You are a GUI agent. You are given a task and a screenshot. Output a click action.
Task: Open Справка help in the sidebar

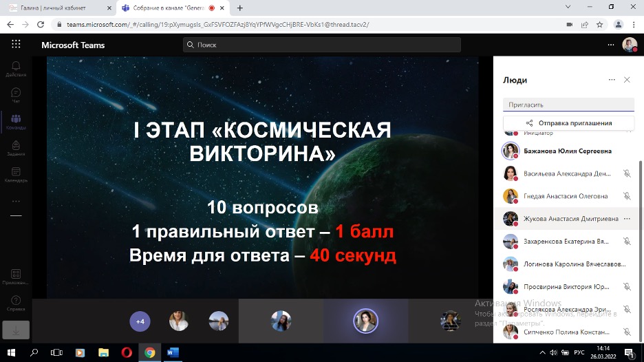(16, 303)
